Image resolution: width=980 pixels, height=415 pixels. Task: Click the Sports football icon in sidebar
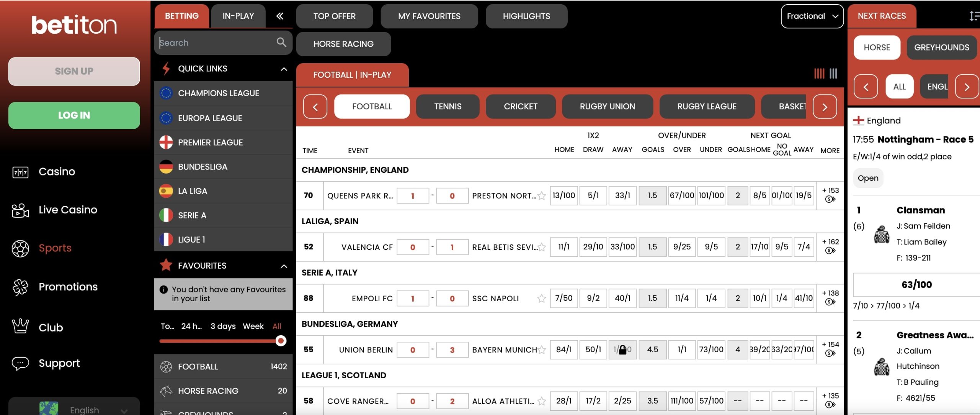pos(20,248)
